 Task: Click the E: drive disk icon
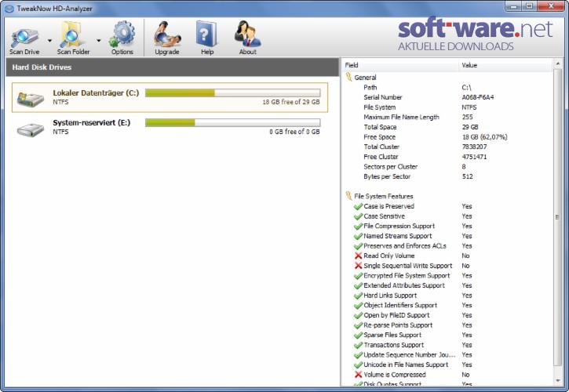click(30, 129)
